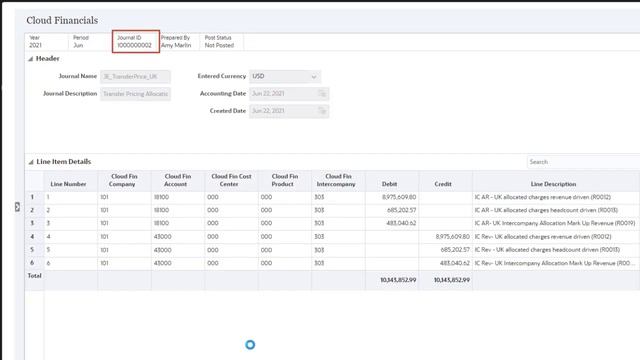
Task: Click credit cell 483,040.62
Action: click(x=445, y=263)
